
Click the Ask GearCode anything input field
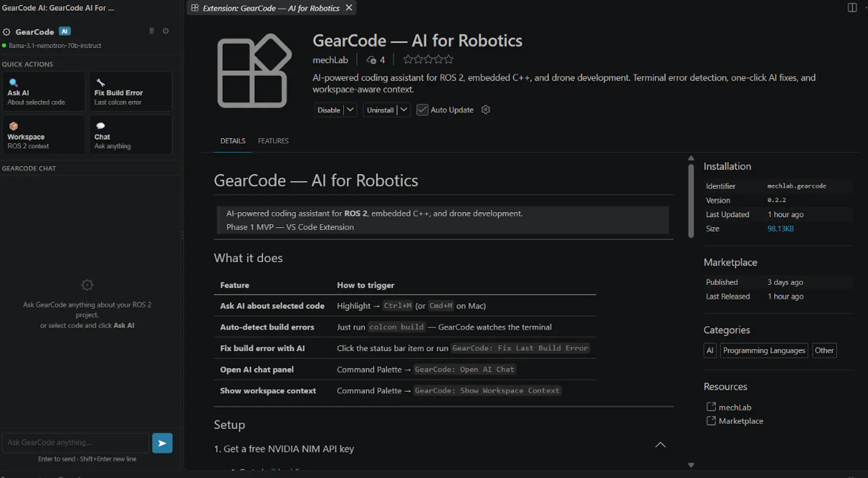point(75,443)
